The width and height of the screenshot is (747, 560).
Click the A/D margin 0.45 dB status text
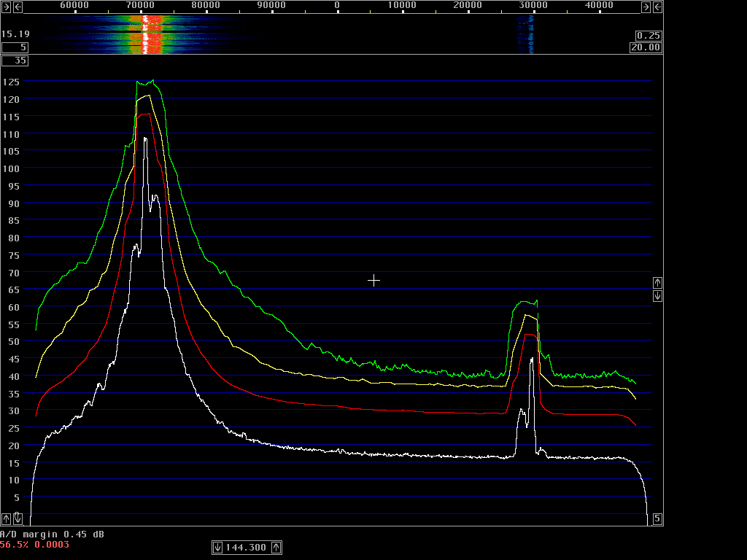click(x=52, y=534)
